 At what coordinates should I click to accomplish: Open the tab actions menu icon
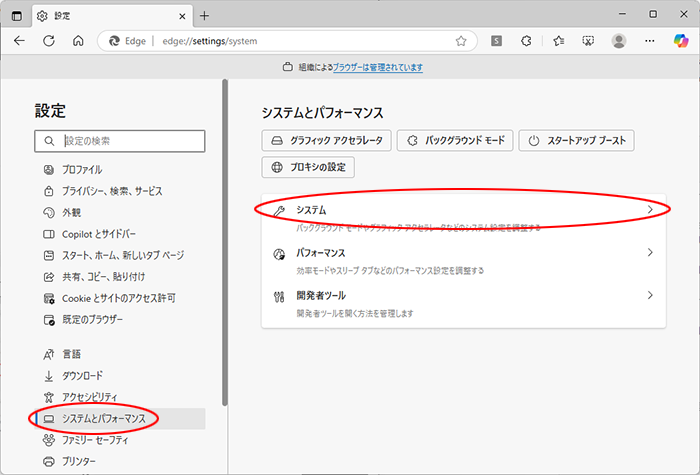[x=16, y=15]
